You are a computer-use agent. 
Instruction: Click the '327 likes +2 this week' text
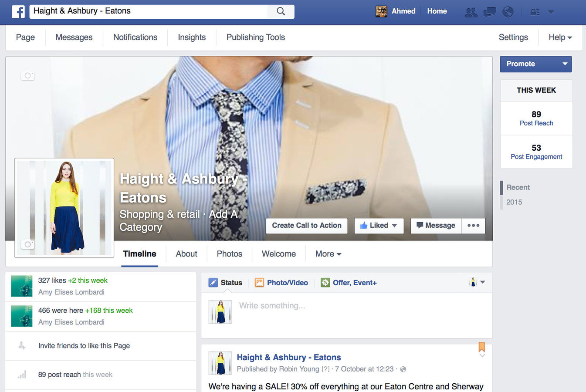click(x=73, y=280)
